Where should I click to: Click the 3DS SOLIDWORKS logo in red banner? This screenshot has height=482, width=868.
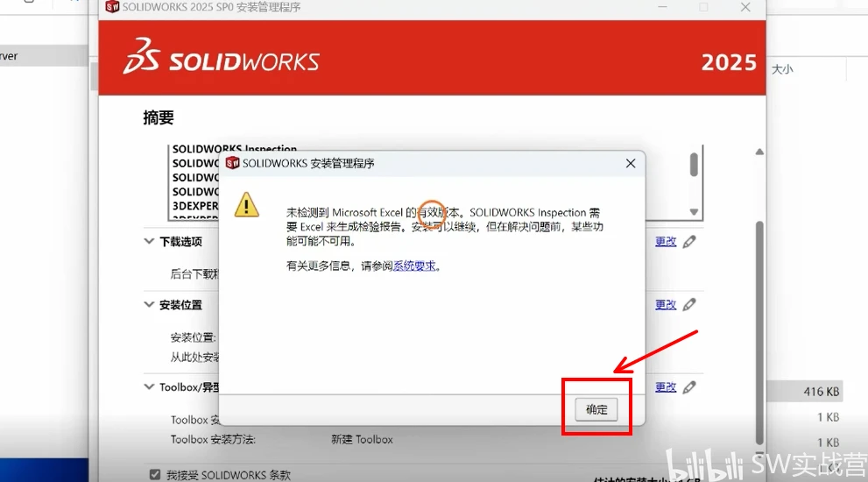(222, 56)
